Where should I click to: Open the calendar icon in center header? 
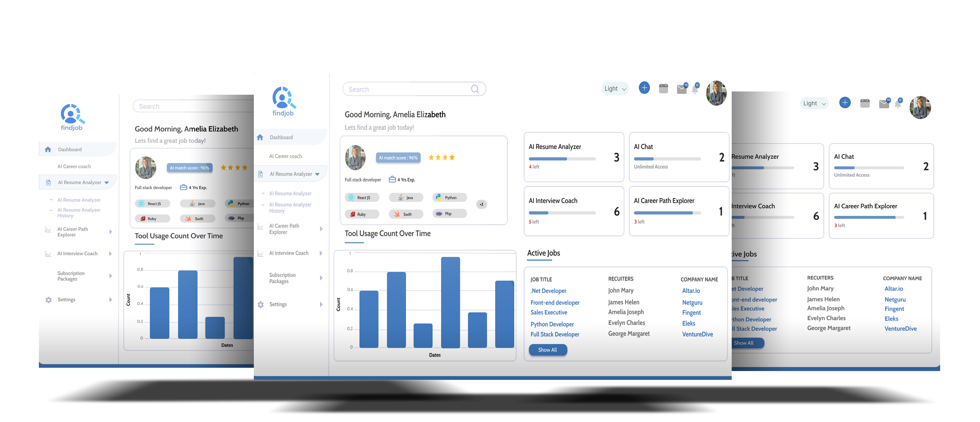(663, 89)
